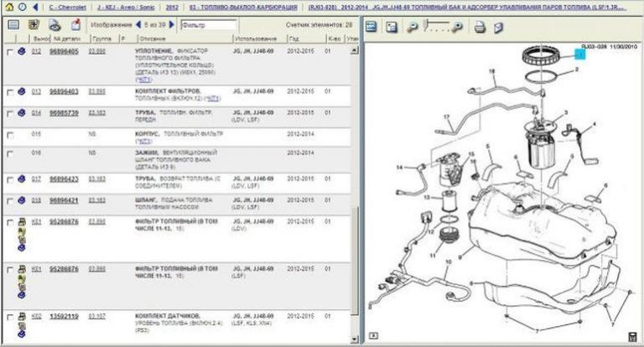Open the history clock icon

(20, 6)
